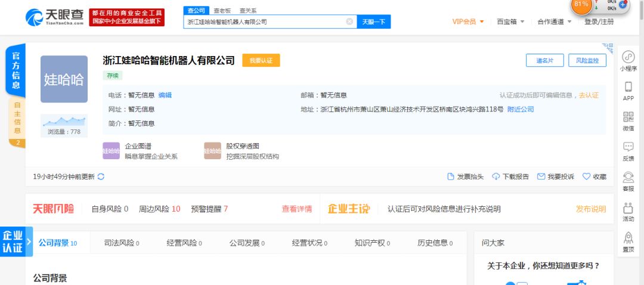Viewport: 644px width, 285px height.
Task: Open the 活动 activity icon
Action: (x=628, y=212)
